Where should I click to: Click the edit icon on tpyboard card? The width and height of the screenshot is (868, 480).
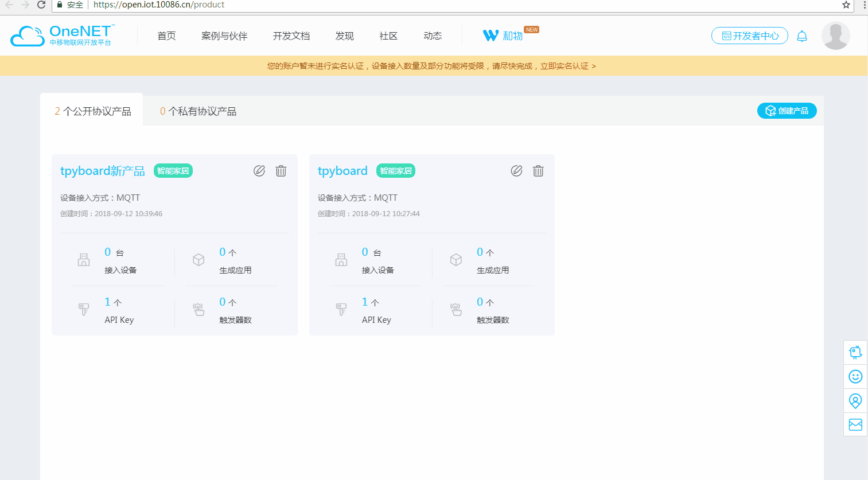click(x=516, y=171)
